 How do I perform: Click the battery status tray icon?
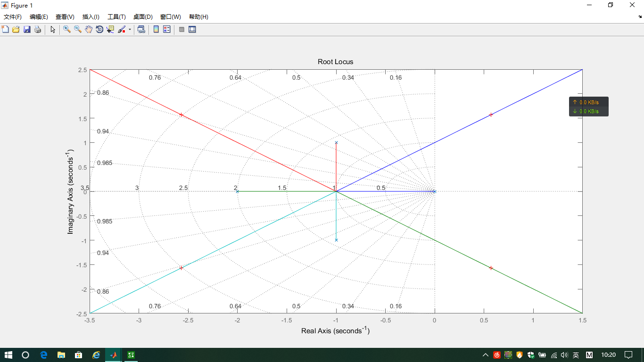click(x=542, y=355)
